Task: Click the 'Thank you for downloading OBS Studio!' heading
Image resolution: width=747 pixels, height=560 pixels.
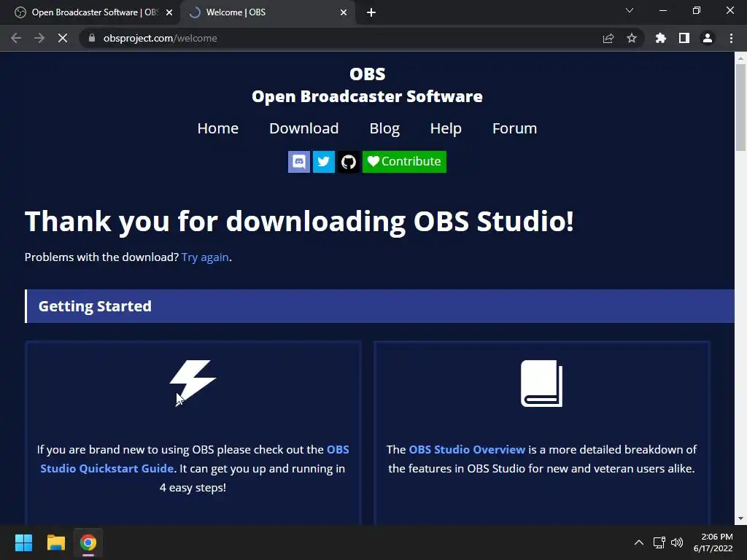Action: pyautogui.click(x=299, y=222)
